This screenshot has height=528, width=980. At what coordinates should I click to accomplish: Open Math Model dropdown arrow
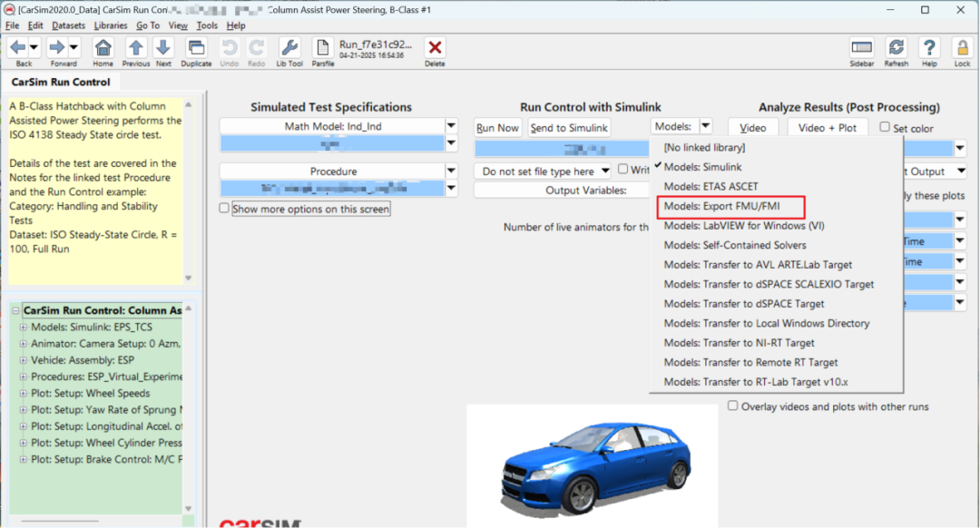tap(451, 126)
